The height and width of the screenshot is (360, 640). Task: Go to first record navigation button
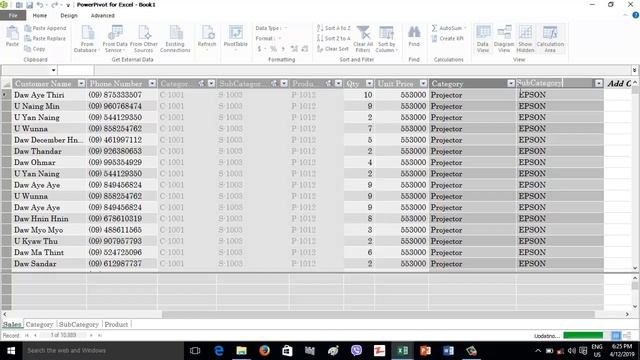[27, 336]
